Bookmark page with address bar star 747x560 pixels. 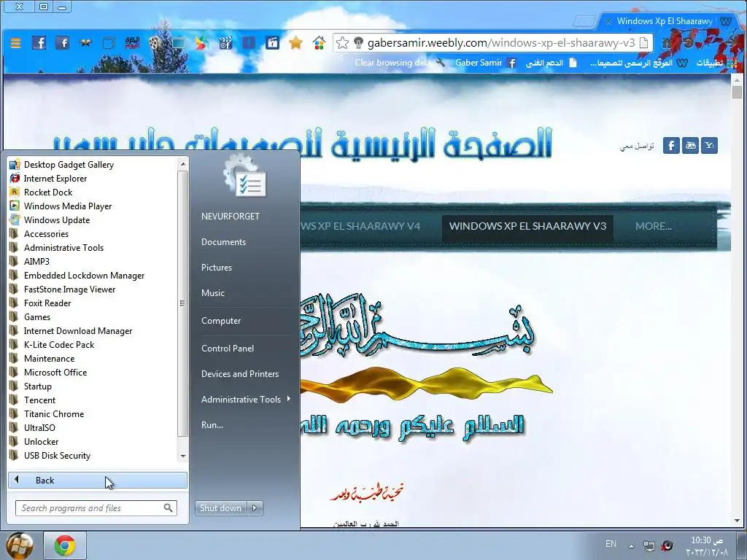pyautogui.click(x=342, y=43)
